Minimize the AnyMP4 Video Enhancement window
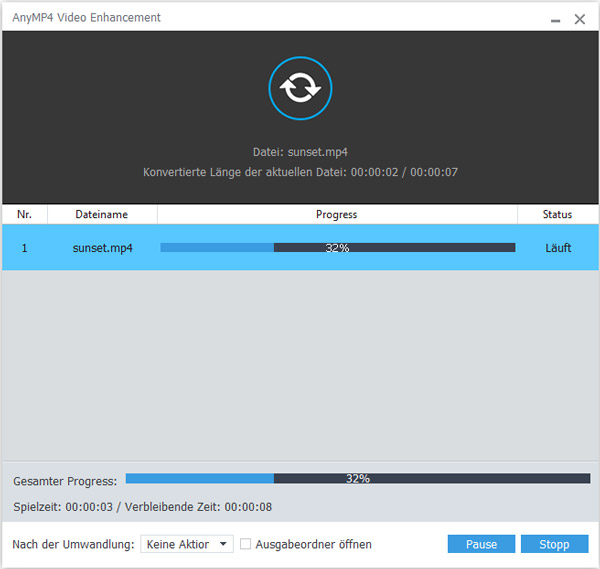Viewport: 600px width, 569px height. coord(556,20)
